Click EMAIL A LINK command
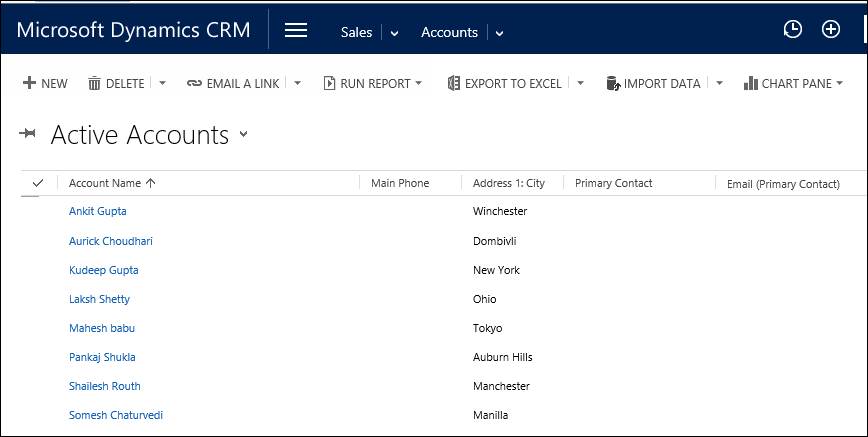Viewport: 868px width, 437px height. [x=233, y=84]
